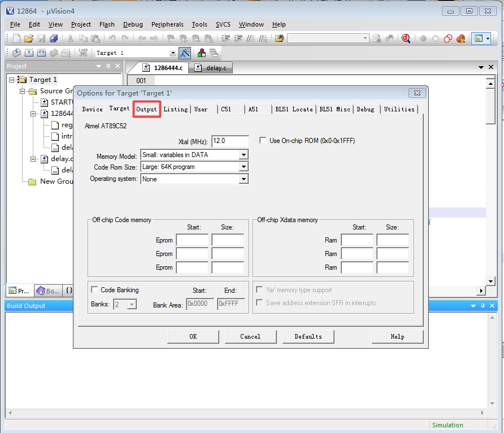Click the Translate current file icon
This screenshot has width=504, height=433.
pyautogui.click(x=16, y=53)
